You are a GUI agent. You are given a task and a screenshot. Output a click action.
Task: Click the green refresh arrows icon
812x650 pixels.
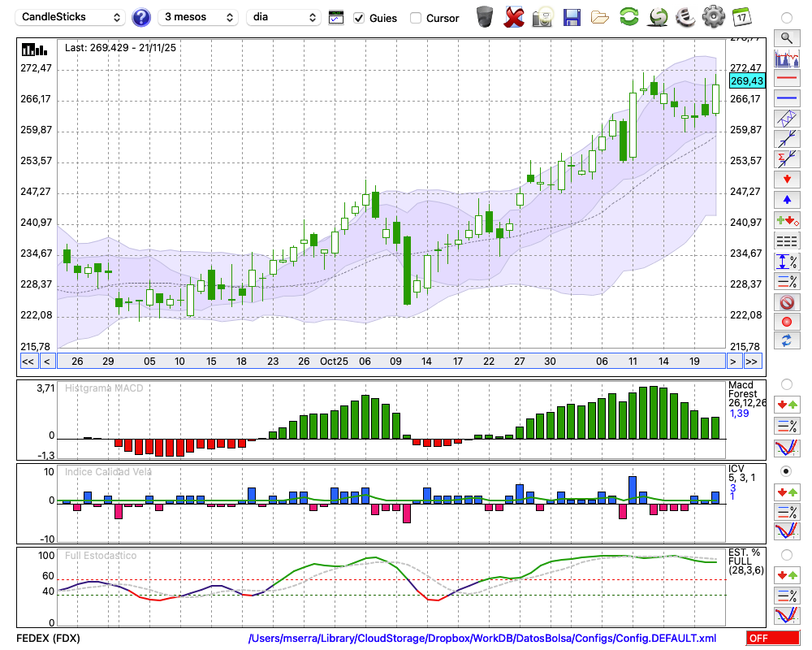pos(628,16)
